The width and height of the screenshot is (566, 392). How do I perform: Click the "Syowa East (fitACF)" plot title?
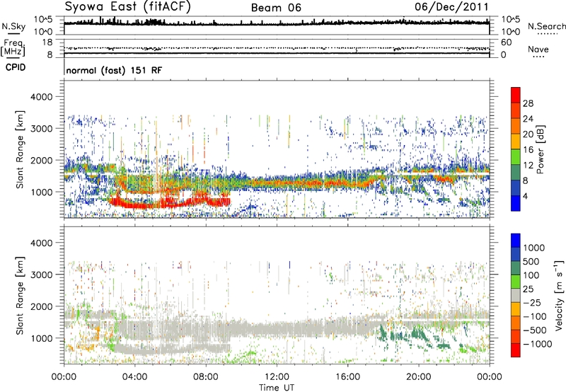click(128, 7)
